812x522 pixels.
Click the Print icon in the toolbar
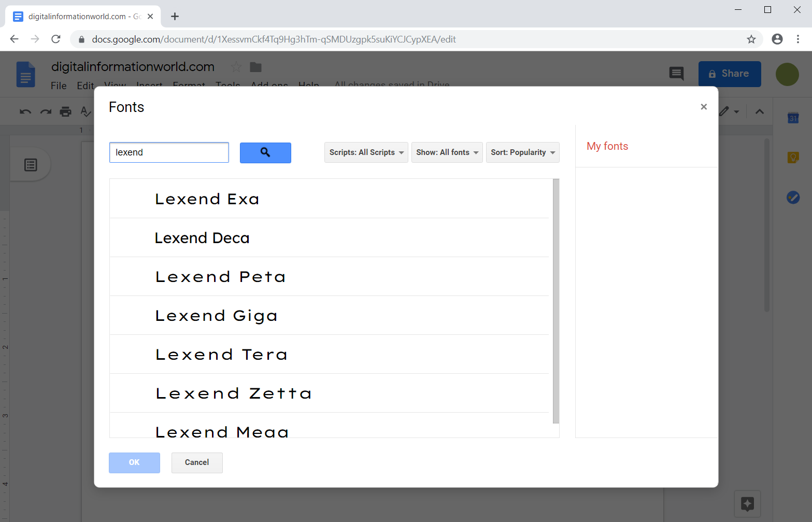(x=65, y=111)
